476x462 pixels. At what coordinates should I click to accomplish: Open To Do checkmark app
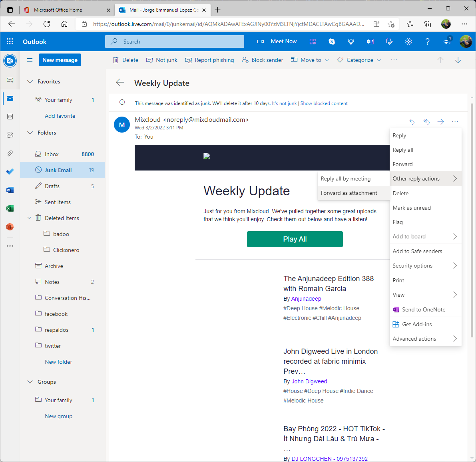tap(10, 172)
